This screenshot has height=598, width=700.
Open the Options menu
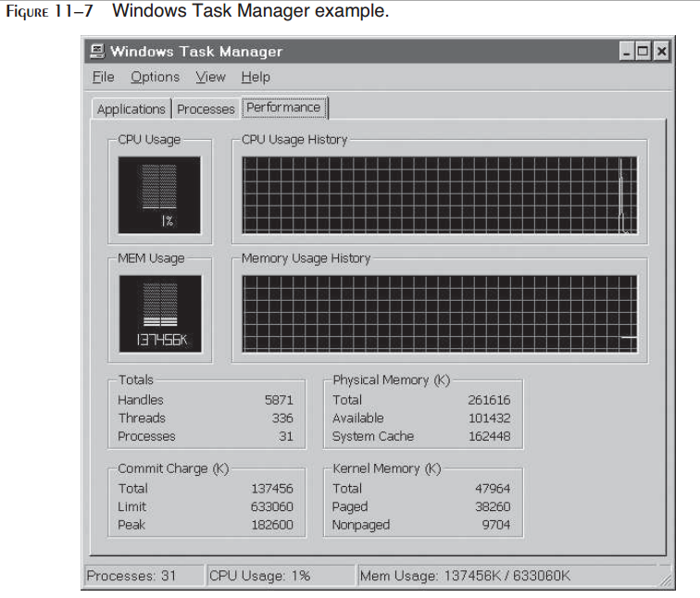(155, 77)
